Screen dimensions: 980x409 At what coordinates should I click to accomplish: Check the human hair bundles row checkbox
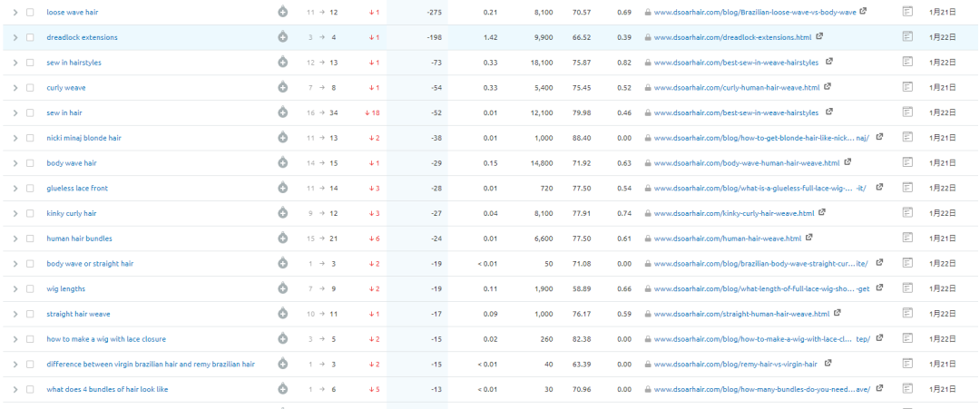tap(30, 238)
